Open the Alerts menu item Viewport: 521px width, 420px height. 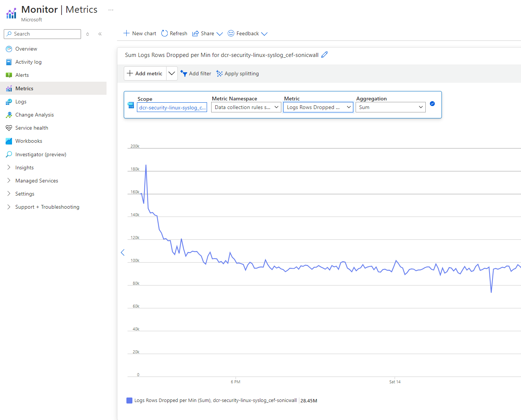22,75
